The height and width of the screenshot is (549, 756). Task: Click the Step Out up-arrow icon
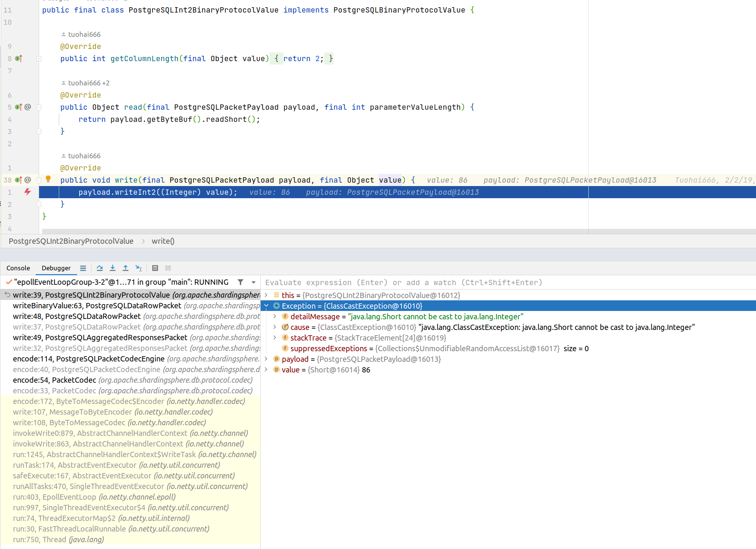pos(126,268)
